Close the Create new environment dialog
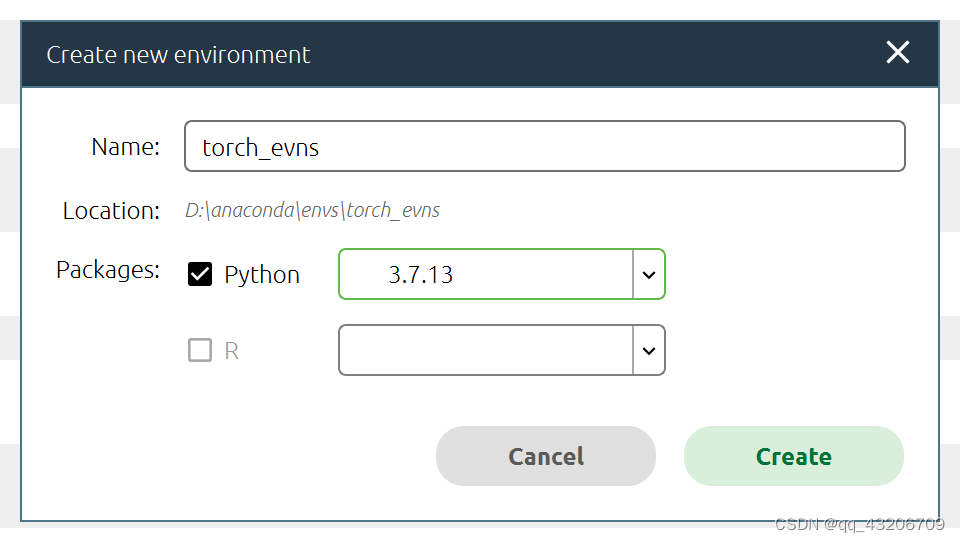 [898, 52]
